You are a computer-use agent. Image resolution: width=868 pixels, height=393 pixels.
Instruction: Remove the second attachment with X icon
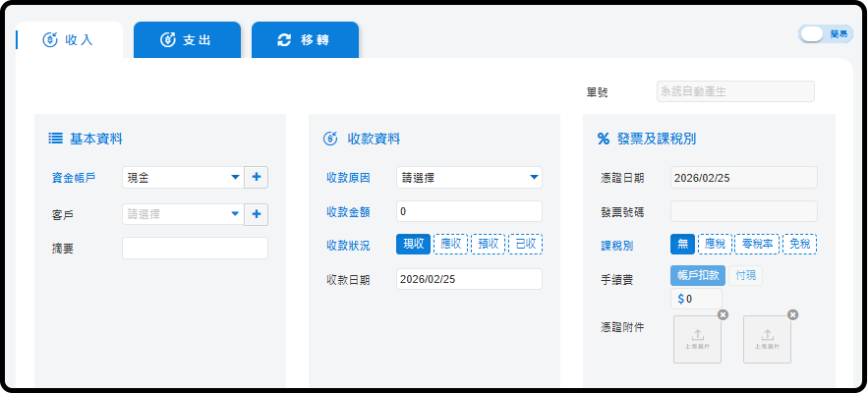792,315
